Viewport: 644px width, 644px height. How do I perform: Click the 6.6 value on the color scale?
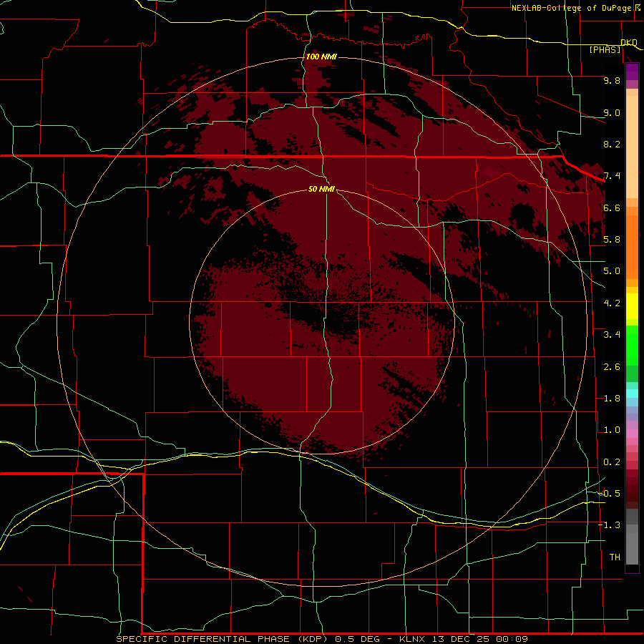612,208
